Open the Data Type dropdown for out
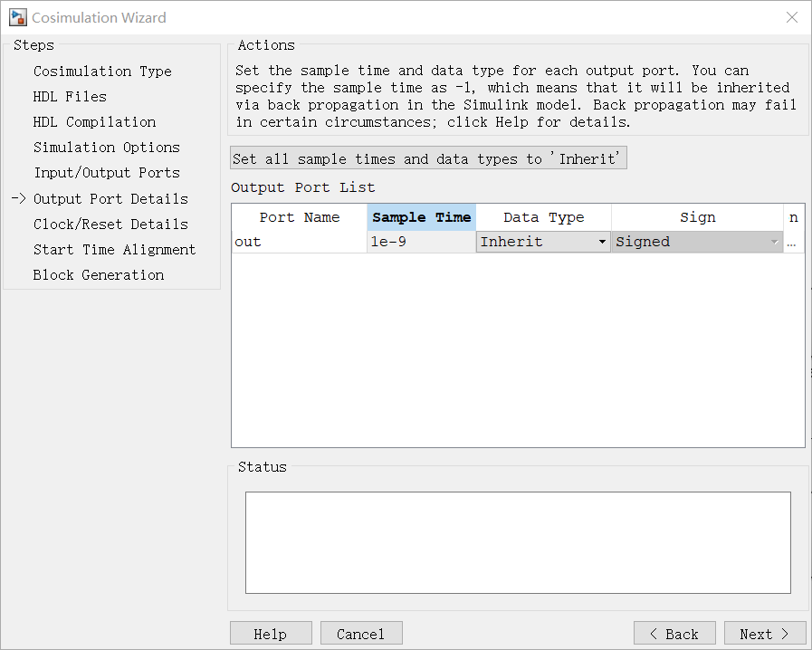The height and width of the screenshot is (650, 812). 543,242
